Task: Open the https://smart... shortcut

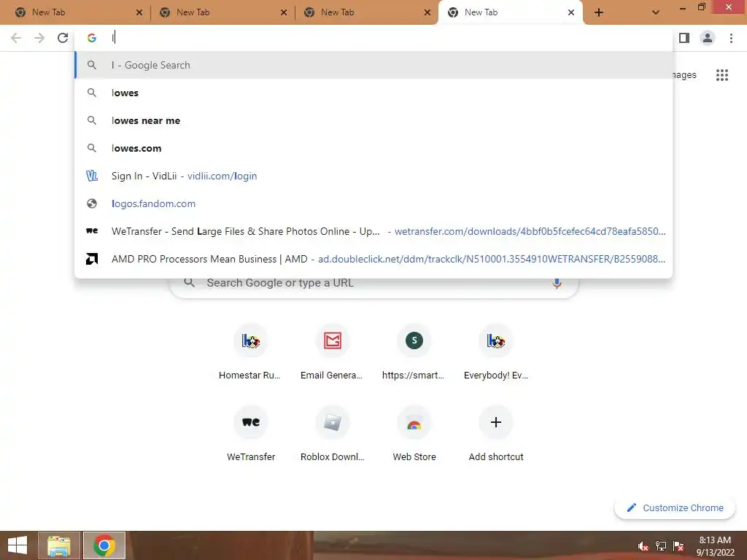Action: [x=414, y=352]
